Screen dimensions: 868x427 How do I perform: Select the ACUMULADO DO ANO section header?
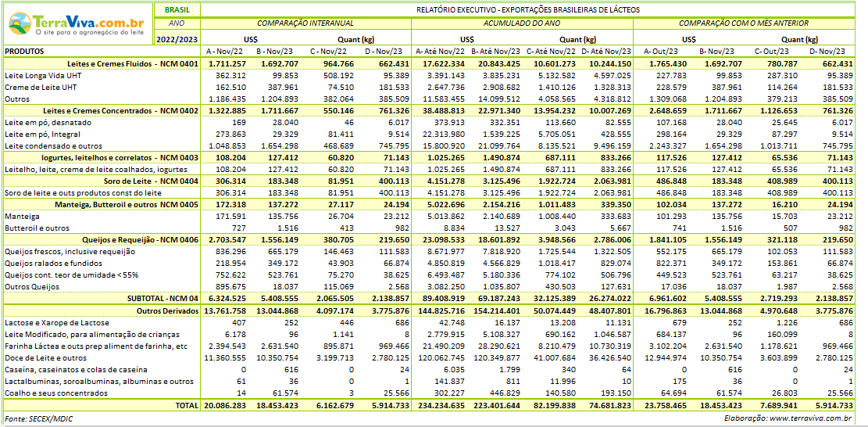click(522, 23)
